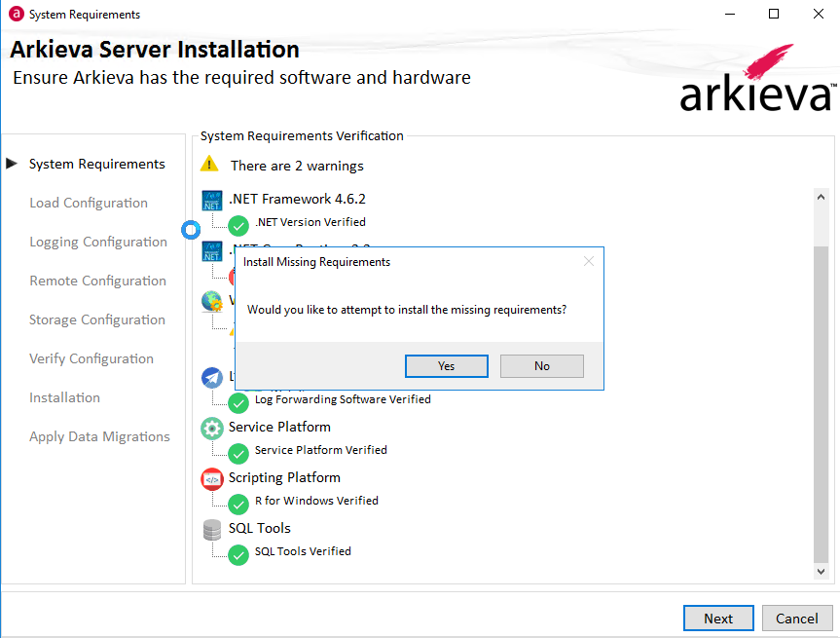Click '.NET Framework 4.6.2' heading

(297, 199)
